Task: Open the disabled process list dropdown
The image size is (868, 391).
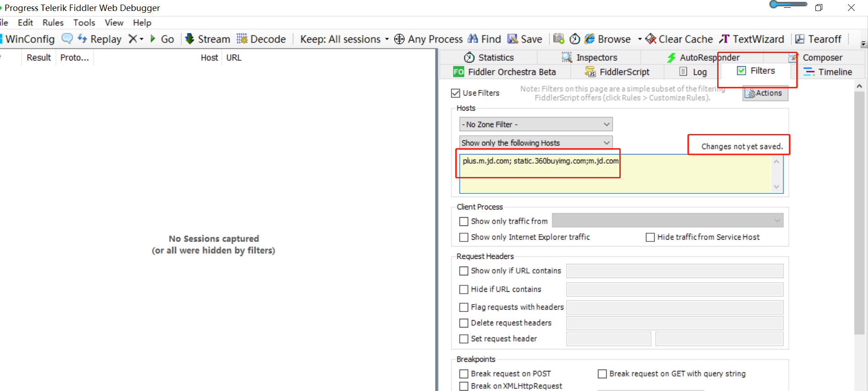Action: [667, 220]
